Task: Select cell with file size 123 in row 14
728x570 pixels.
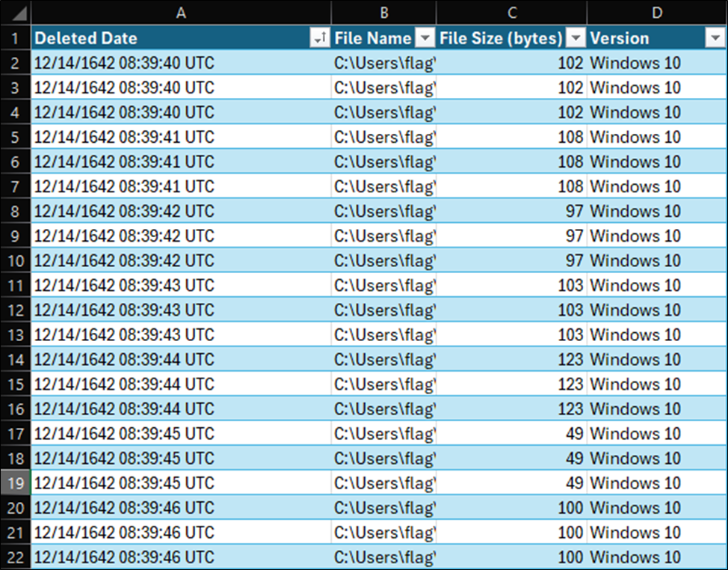Action: pos(511,360)
